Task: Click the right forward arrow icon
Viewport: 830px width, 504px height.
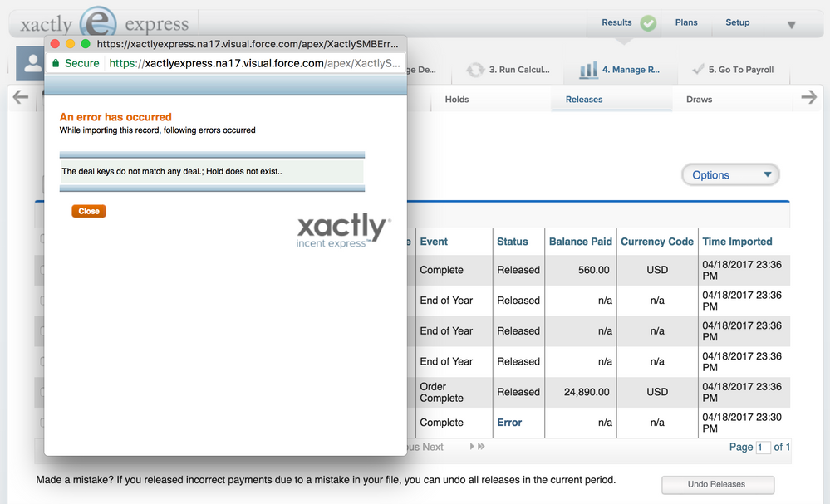Action: (808, 97)
